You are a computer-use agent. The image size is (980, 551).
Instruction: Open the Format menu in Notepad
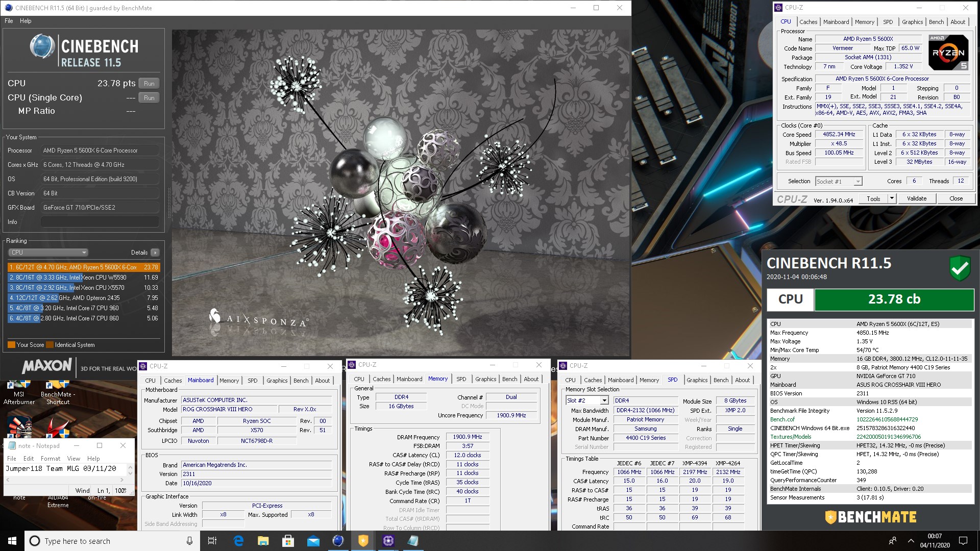(51, 459)
